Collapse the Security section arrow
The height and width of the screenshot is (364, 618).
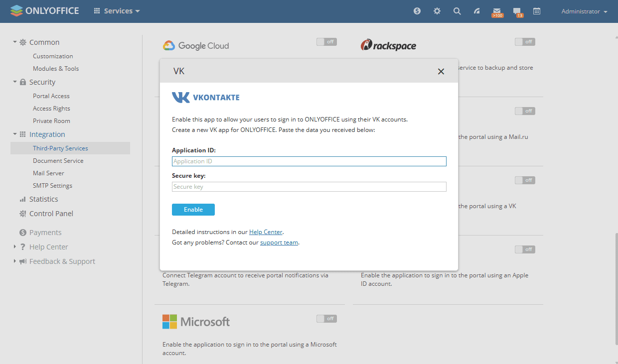pyautogui.click(x=15, y=82)
